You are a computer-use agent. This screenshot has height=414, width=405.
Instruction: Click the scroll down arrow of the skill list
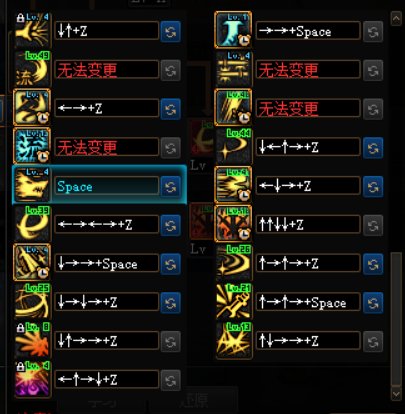[x=396, y=395]
